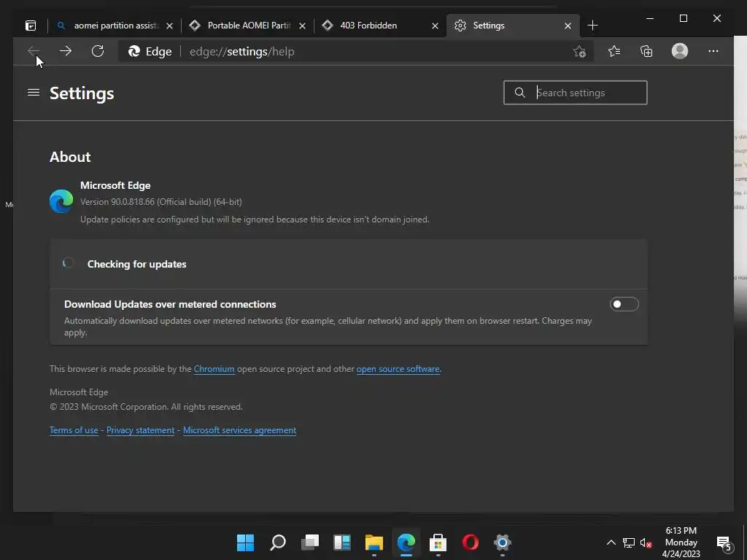Refresh the settings page

click(x=98, y=51)
